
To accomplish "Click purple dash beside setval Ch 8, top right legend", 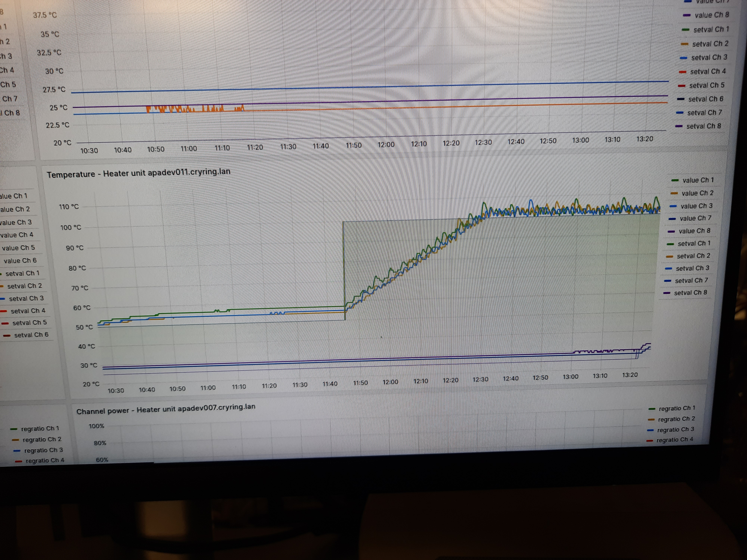I will (x=679, y=126).
